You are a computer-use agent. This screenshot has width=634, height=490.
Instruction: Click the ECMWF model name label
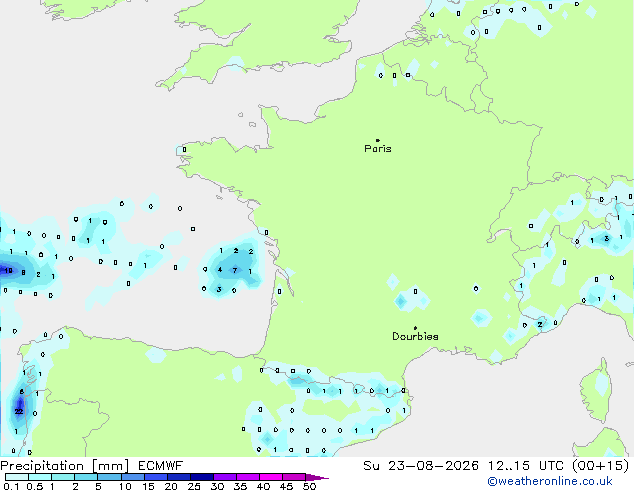pos(161,466)
